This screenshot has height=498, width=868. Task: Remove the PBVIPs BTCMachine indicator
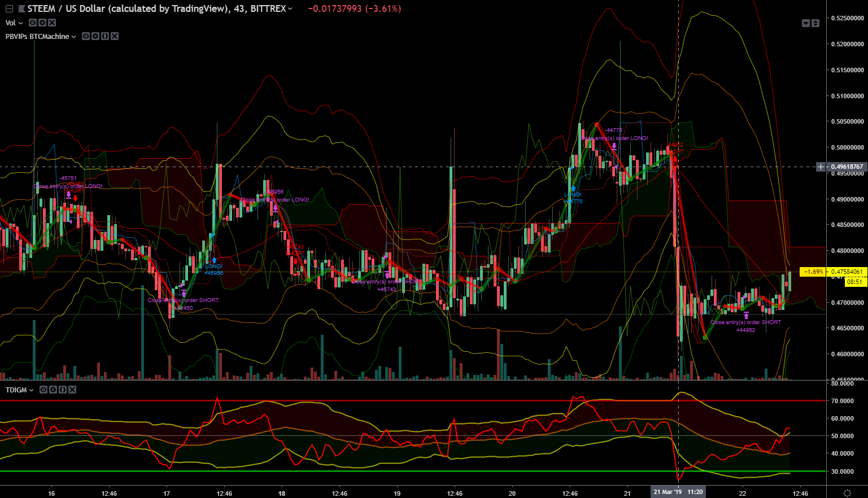pyautogui.click(x=115, y=36)
